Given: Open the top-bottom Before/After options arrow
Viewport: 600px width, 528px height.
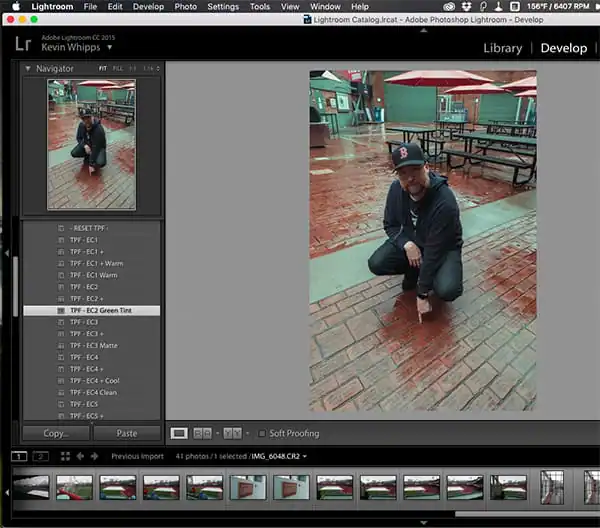Looking at the screenshot, I should point(247,433).
